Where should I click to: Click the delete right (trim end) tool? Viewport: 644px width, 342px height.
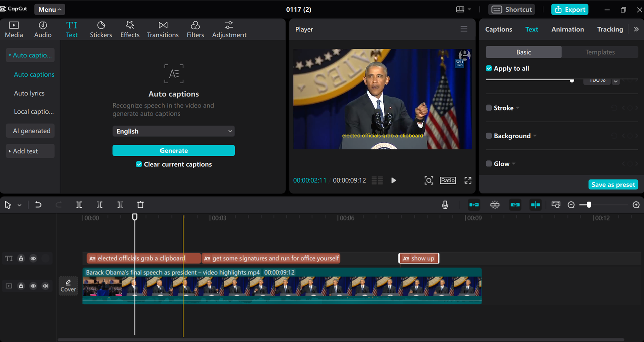[x=120, y=205]
